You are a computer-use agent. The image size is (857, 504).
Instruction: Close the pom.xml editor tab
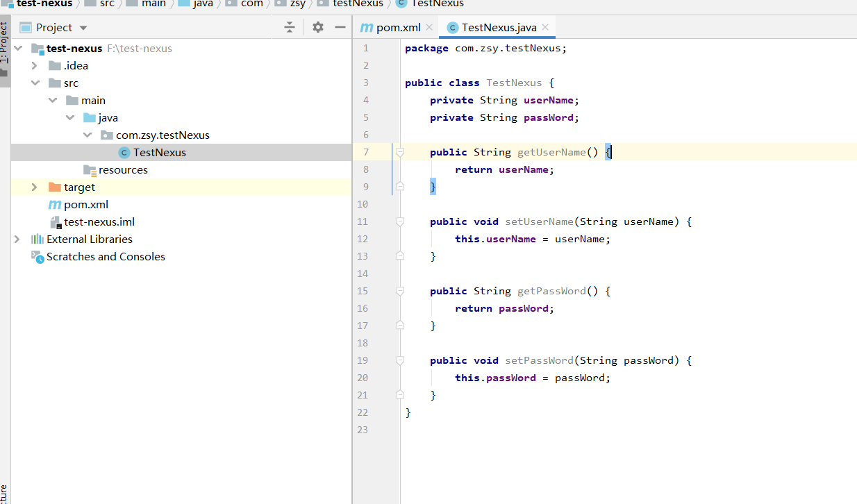point(429,27)
